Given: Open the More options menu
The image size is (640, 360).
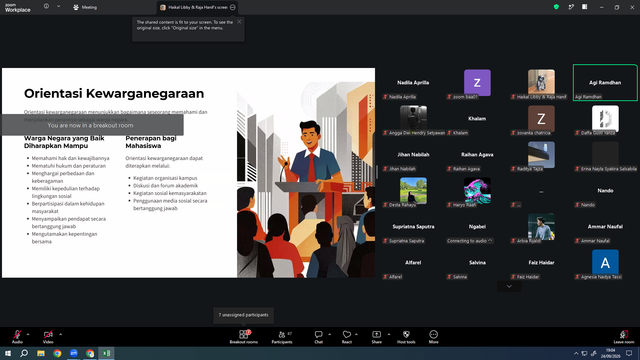Looking at the screenshot, I should [x=433, y=337].
